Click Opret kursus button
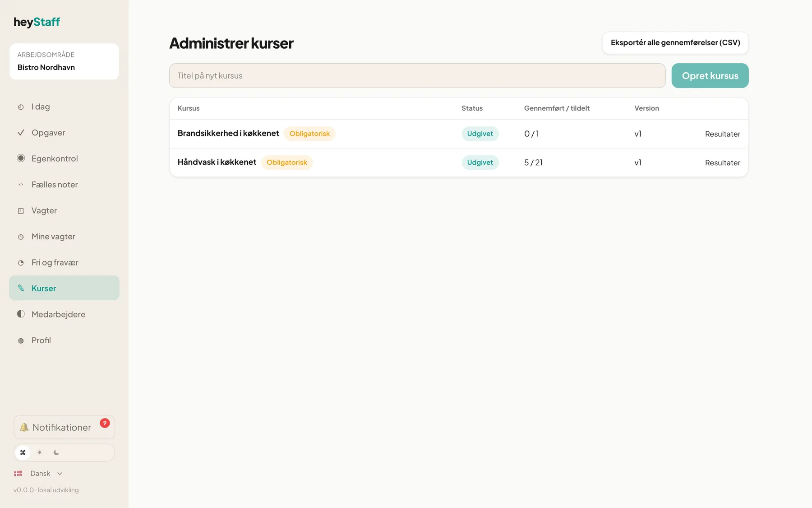Screen dimensions: 812x508 [x=710, y=75]
